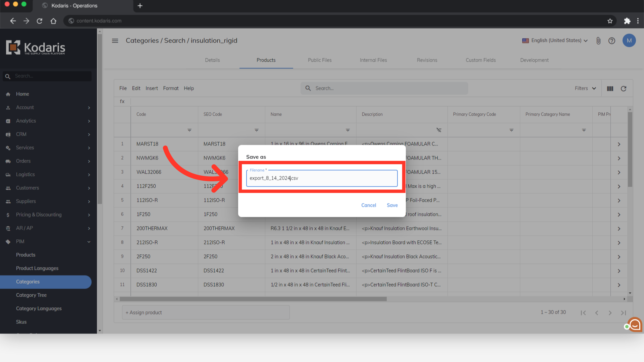Screen dimensions: 644x362
Task: Click the Name column filter icon
Action: coord(348,130)
